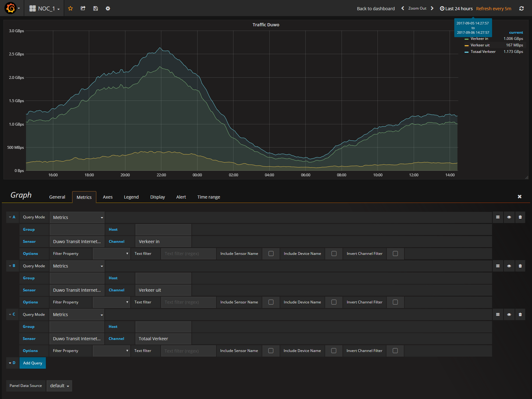The height and width of the screenshot is (399, 532).
Task: Open Query Mode dropdown for query A
Action: pyautogui.click(x=77, y=217)
